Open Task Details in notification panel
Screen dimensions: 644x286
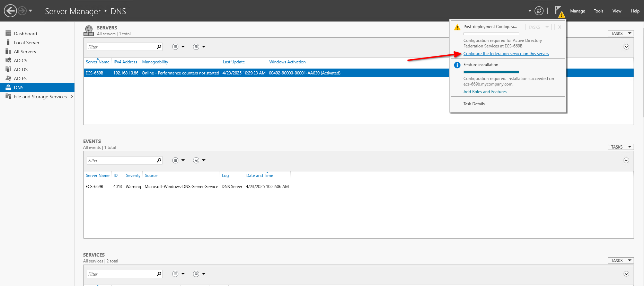(x=474, y=104)
